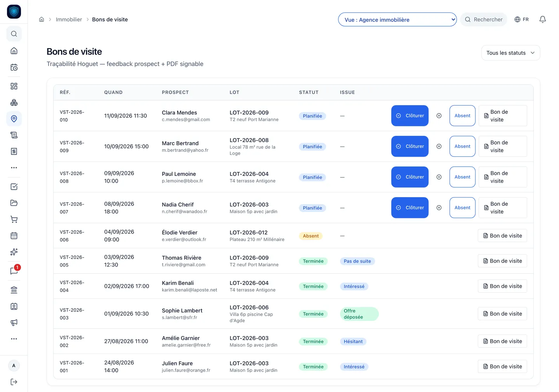Open the sparkles icon in sidebar
The image size is (559, 392).
[x=14, y=252]
